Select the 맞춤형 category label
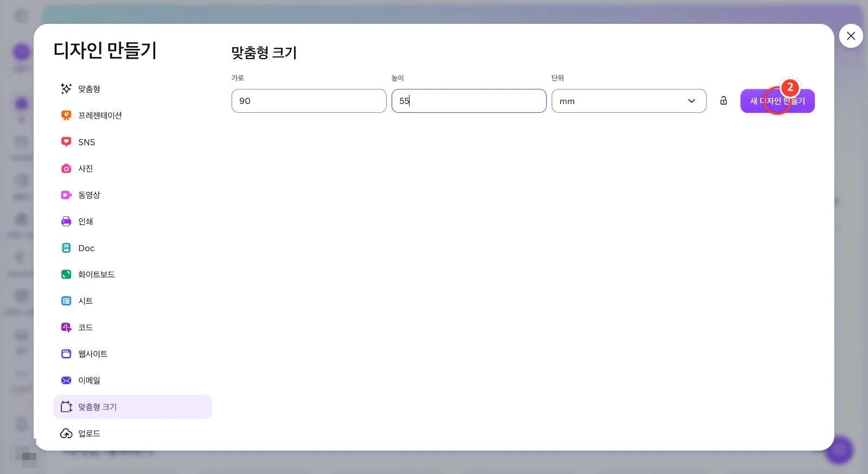868x474 pixels. point(89,88)
